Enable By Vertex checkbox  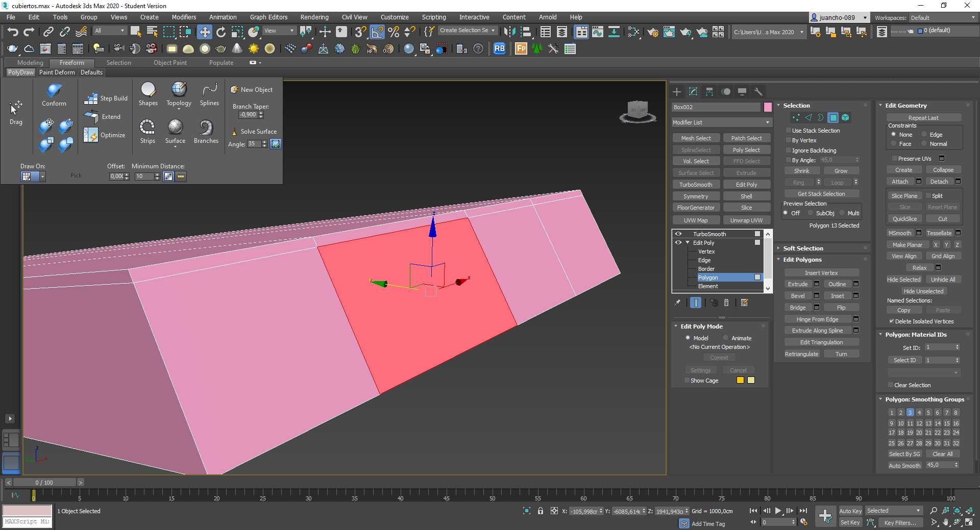coord(789,140)
